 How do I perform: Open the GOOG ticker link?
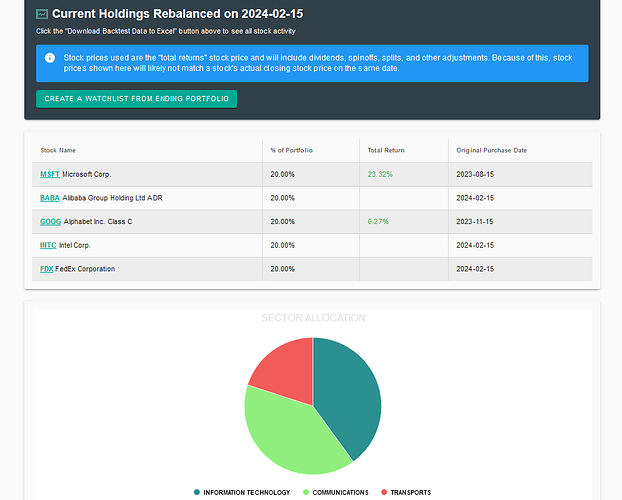[x=50, y=222]
